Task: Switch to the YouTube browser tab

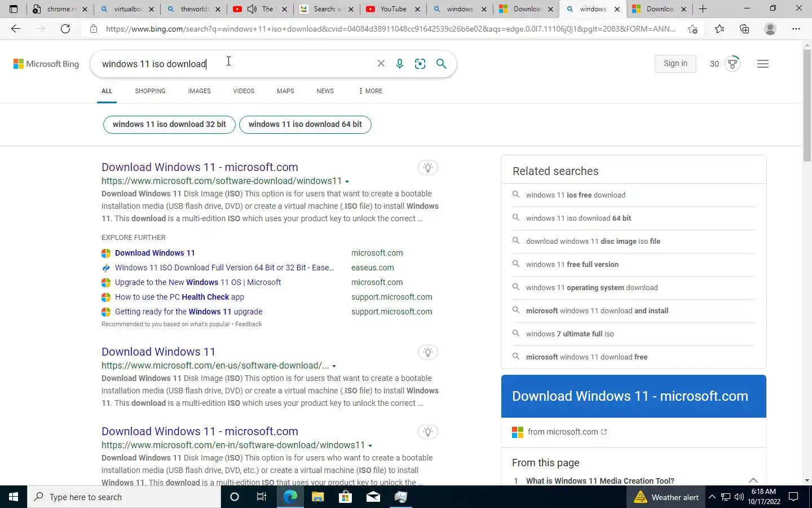Action: [x=393, y=9]
